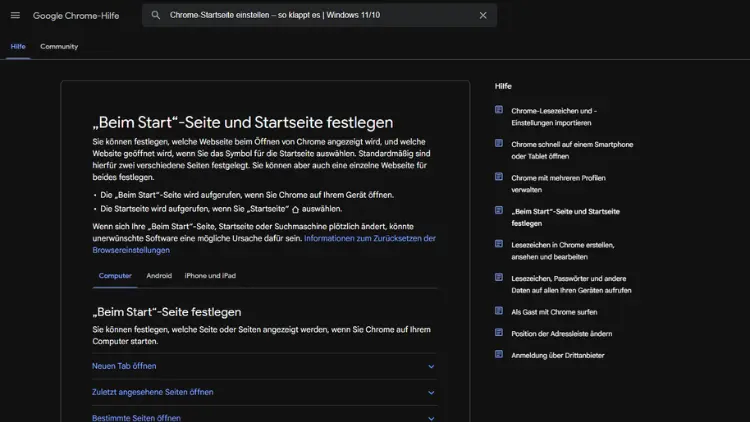This screenshot has height=422, width=750.
Task: Open the Zurücksetzen der Browsereinstellungen link
Action: tap(264, 244)
